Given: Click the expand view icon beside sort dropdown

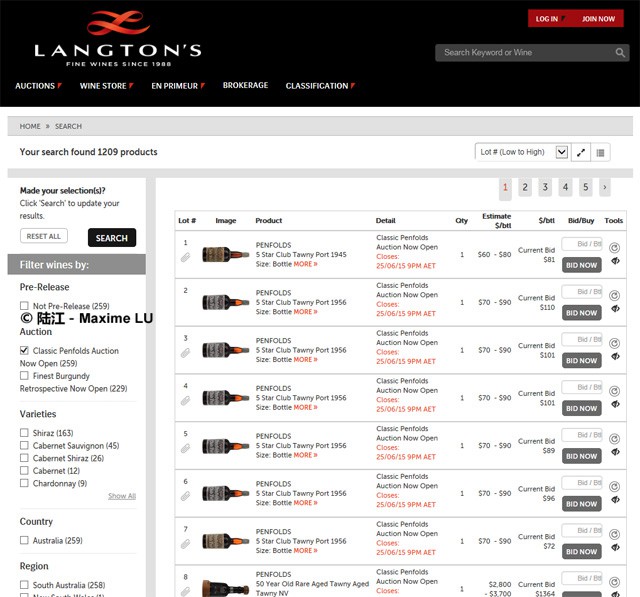Looking at the screenshot, I should [x=582, y=152].
